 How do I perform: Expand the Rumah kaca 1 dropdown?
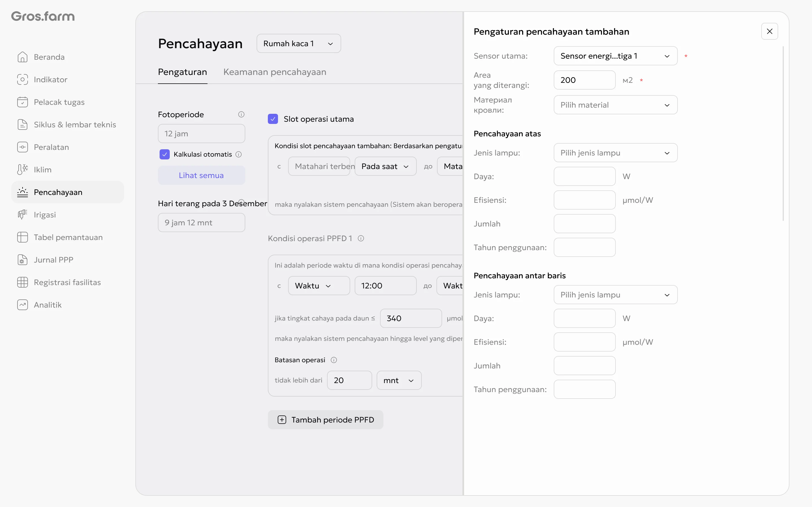(x=299, y=44)
